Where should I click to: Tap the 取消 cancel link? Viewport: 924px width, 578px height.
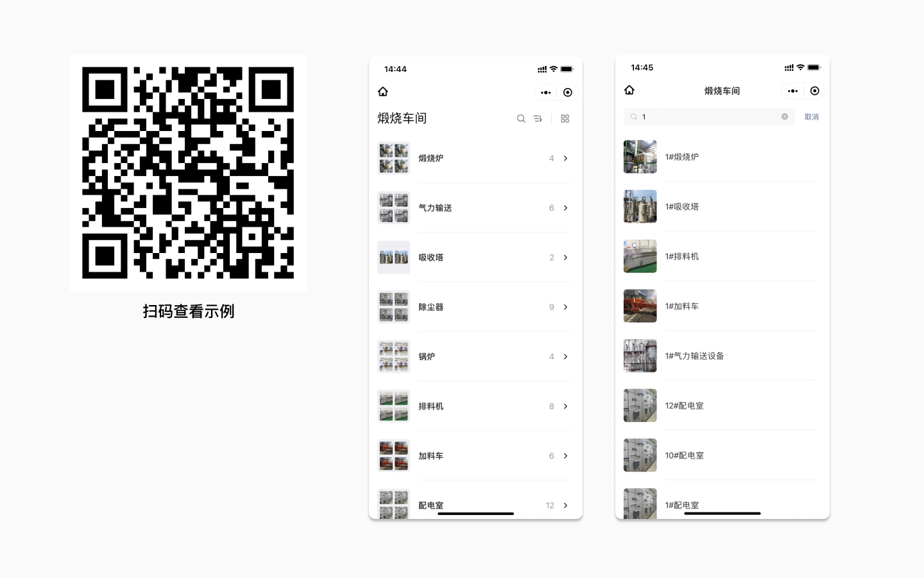pyautogui.click(x=812, y=117)
